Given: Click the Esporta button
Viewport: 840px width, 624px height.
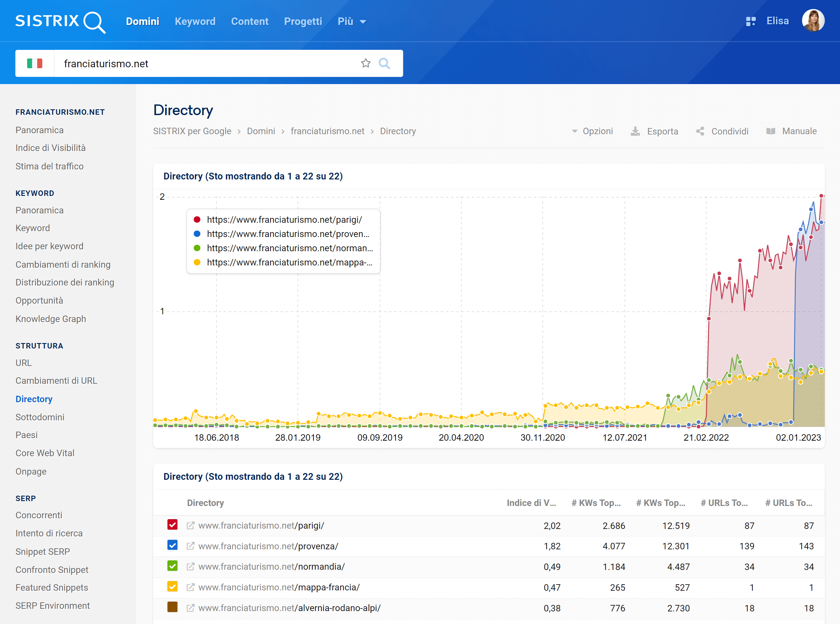Looking at the screenshot, I should point(654,131).
